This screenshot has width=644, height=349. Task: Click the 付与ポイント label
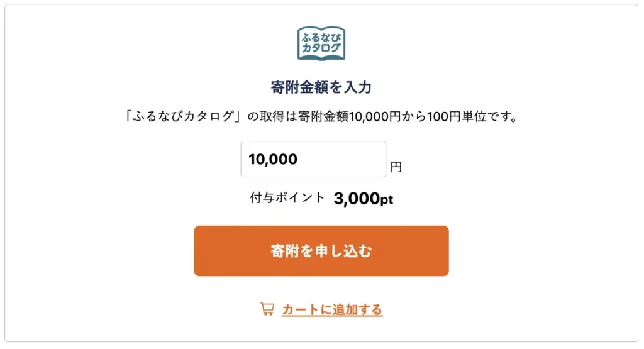point(287,198)
